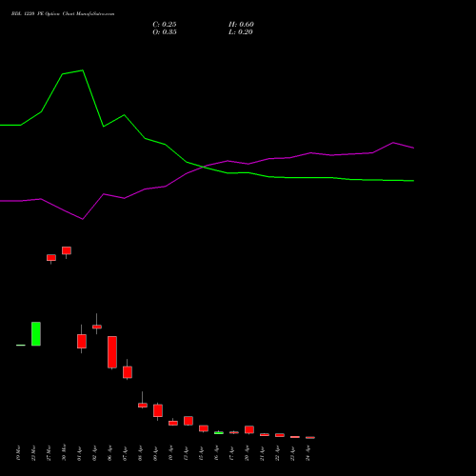Select the "19 Mar" date label

click(x=18, y=453)
